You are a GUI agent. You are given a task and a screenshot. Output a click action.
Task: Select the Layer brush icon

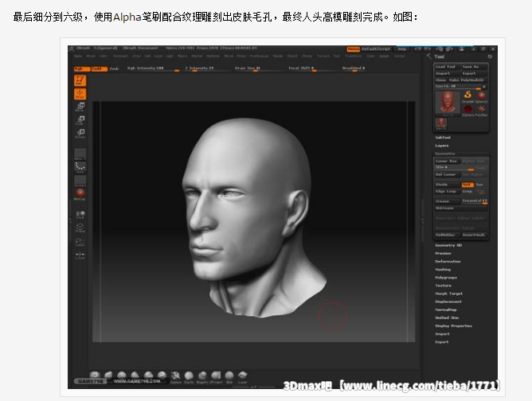click(243, 376)
